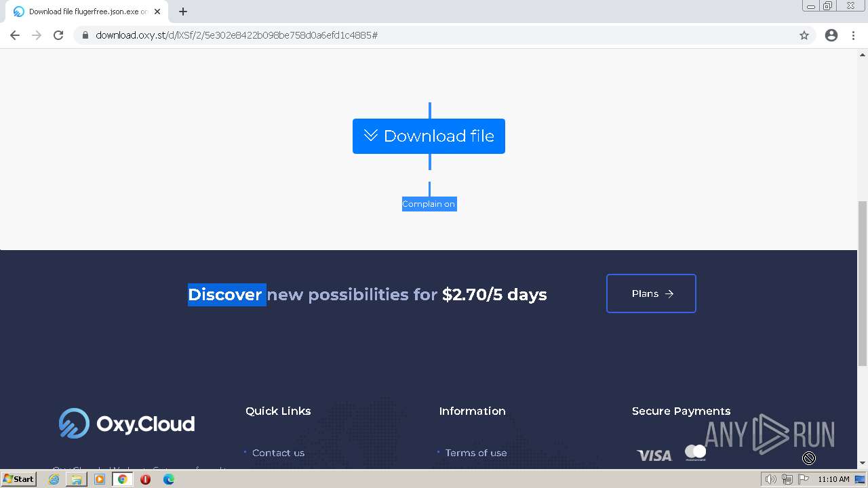Click the show desktop tray button
The height and width of the screenshot is (488, 868).
click(x=861, y=479)
